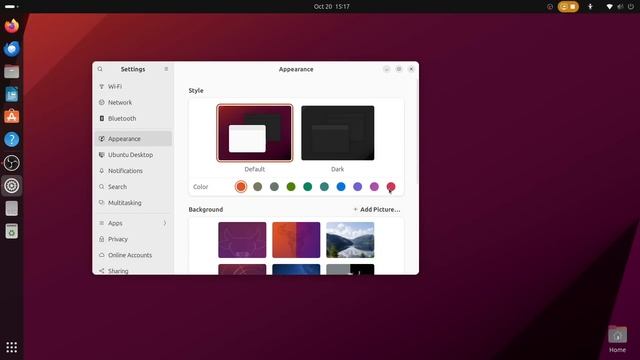This screenshot has height=360, width=640.
Task: Open the Settings hamburger menu
Action: coord(166,69)
